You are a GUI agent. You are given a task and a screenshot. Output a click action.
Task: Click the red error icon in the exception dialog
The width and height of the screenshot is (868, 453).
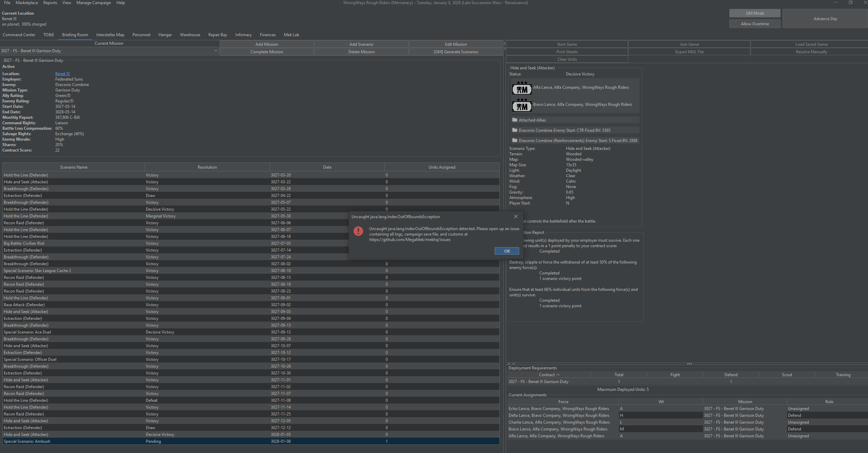(x=358, y=231)
